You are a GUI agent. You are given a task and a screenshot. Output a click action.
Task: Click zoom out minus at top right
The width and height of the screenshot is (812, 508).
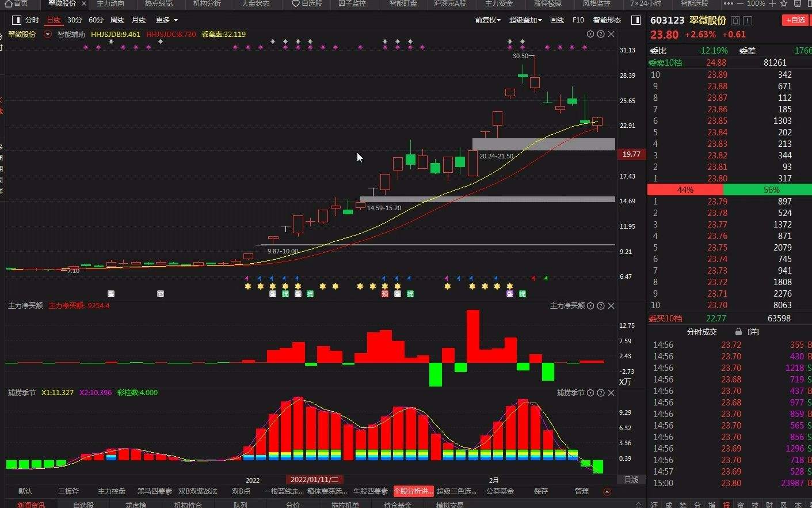pyautogui.click(x=740, y=3)
